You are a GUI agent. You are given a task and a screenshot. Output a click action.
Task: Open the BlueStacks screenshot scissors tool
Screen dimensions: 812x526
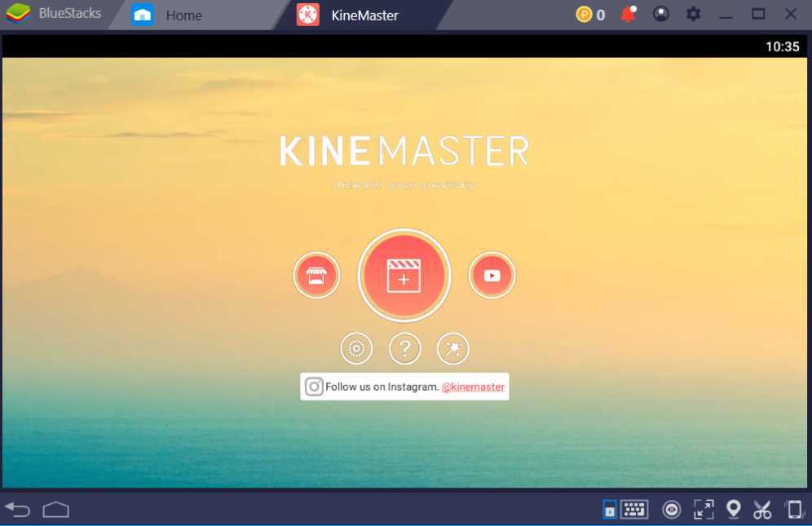(763, 509)
